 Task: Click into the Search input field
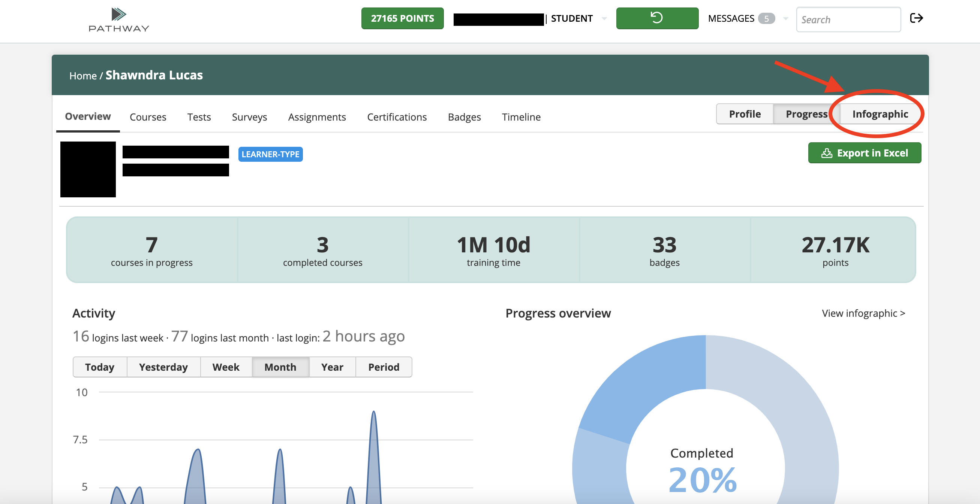click(848, 19)
